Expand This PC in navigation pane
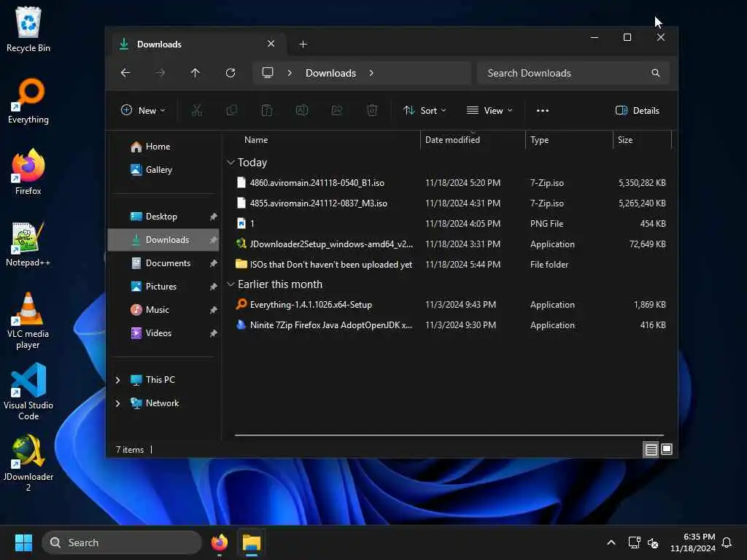Image resolution: width=747 pixels, height=560 pixels. click(x=117, y=380)
